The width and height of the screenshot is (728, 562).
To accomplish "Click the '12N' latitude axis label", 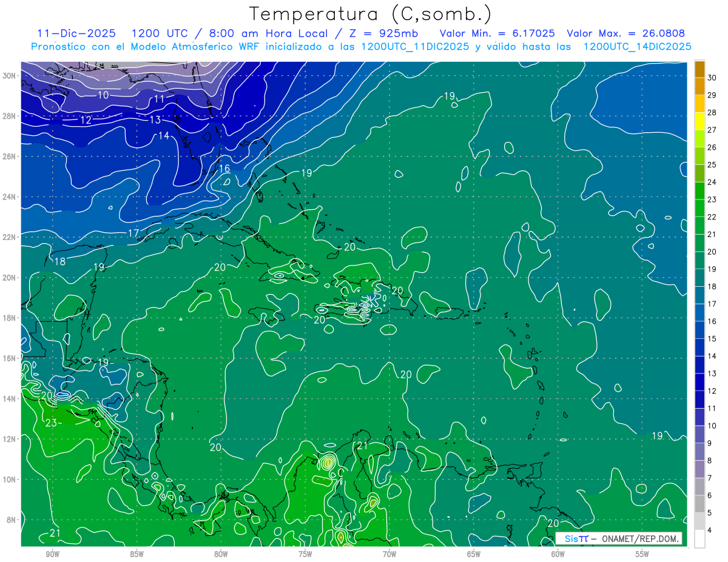I will click(x=9, y=438).
